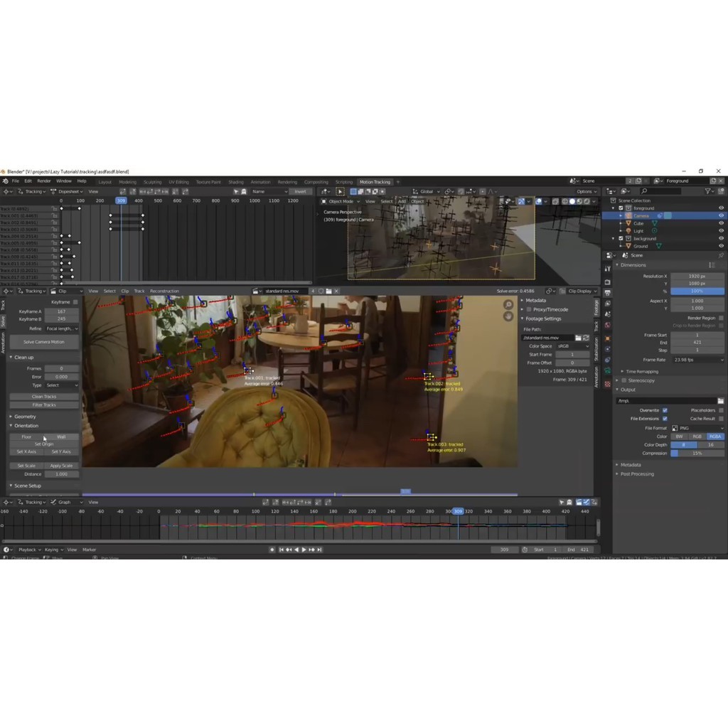728x728 pixels.
Task: Reload the clip with the refresh icon
Action: [586, 338]
